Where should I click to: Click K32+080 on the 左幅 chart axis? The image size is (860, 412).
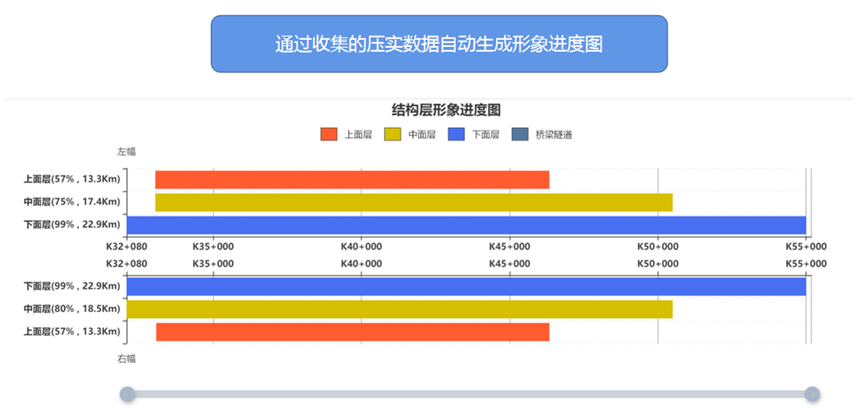127,247
